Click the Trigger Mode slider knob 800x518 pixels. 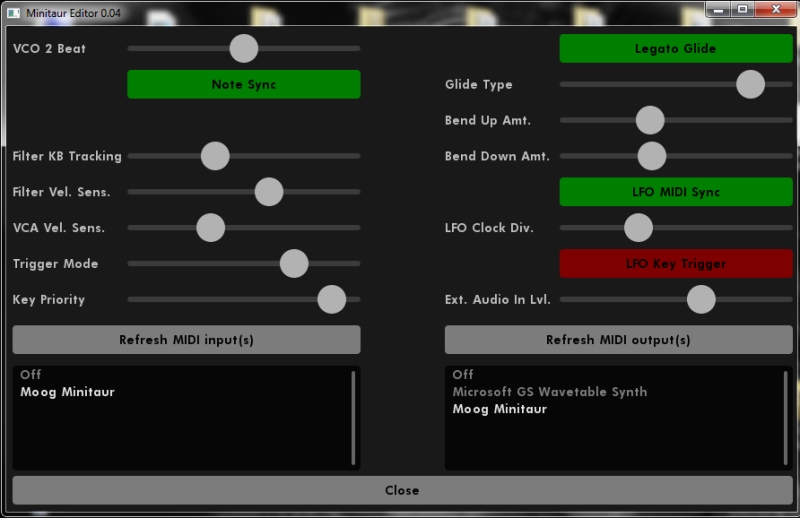coord(294,264)
